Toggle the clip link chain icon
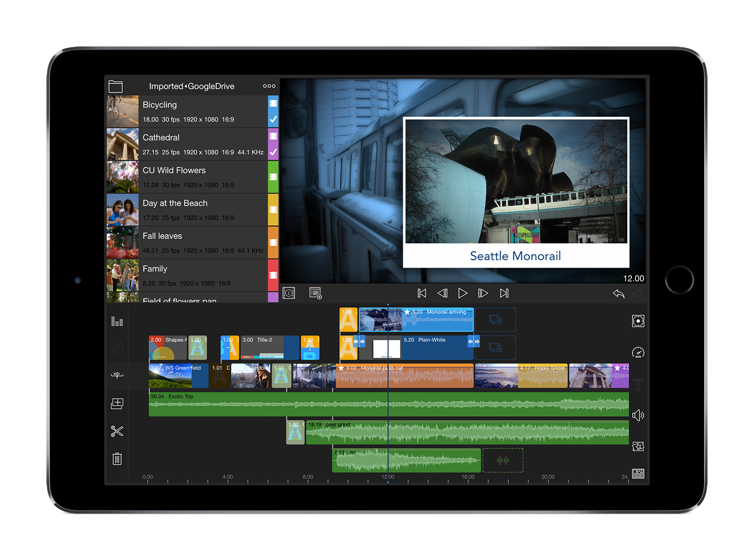The height and width of the screenshot is (560, 754). [117, 348]
